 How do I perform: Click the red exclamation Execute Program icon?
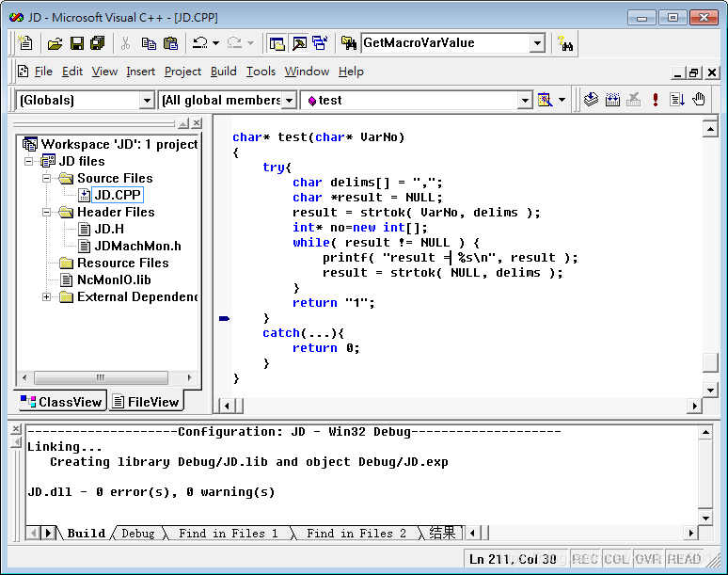(656, 100)
